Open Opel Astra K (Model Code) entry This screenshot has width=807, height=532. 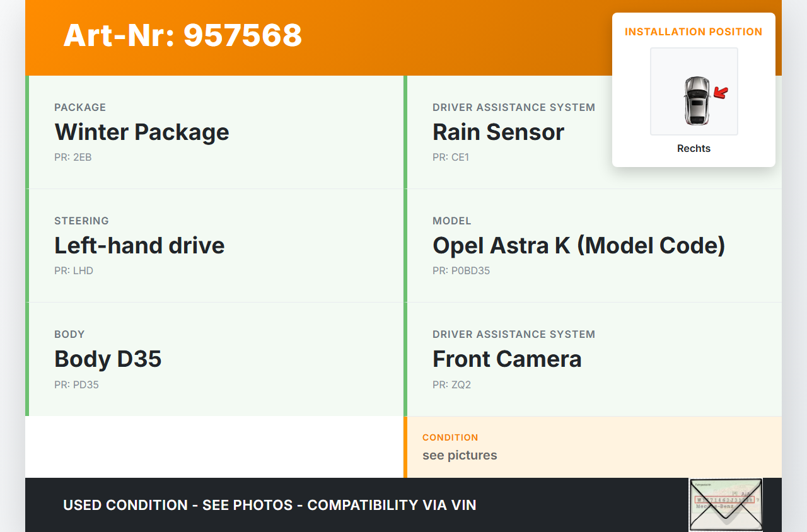[x=579, y=246]
